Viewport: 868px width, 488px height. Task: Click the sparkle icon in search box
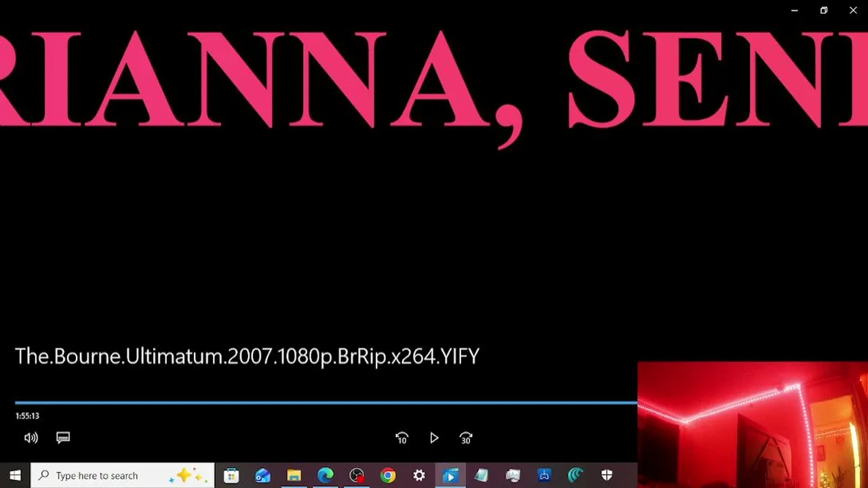189,475
